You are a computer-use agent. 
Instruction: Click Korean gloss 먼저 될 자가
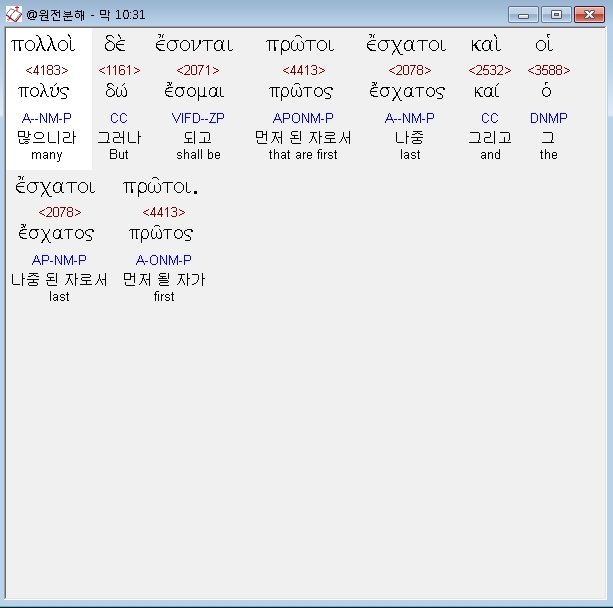[164, 280]
